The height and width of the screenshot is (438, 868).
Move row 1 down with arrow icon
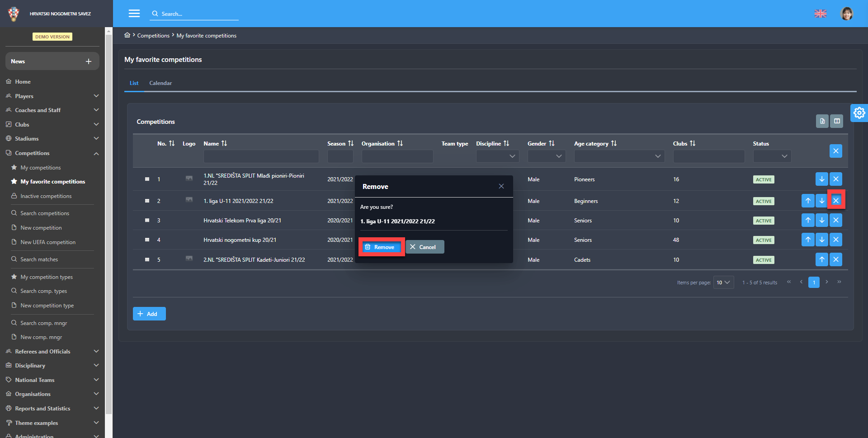pos(821,179)
